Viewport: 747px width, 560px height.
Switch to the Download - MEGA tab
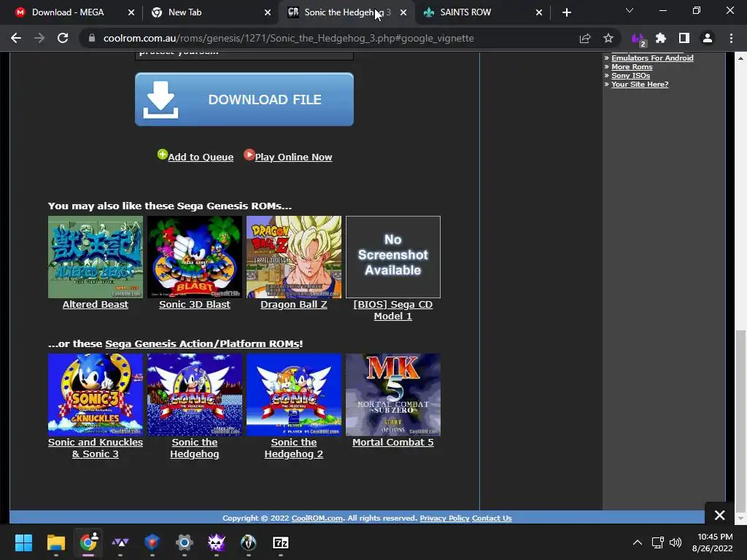click(x=68, y=12)
